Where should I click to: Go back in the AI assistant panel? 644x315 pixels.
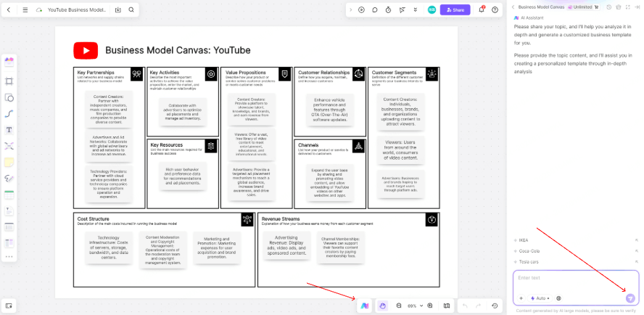tap(513, 7)
